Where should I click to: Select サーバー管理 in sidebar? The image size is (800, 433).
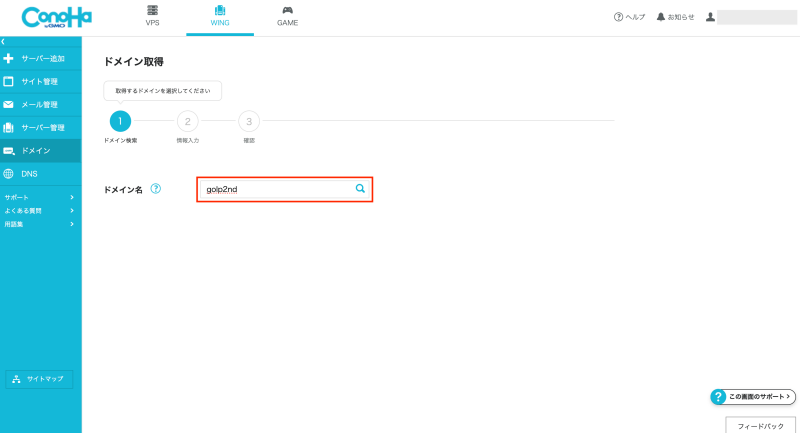tap(40, 128)
